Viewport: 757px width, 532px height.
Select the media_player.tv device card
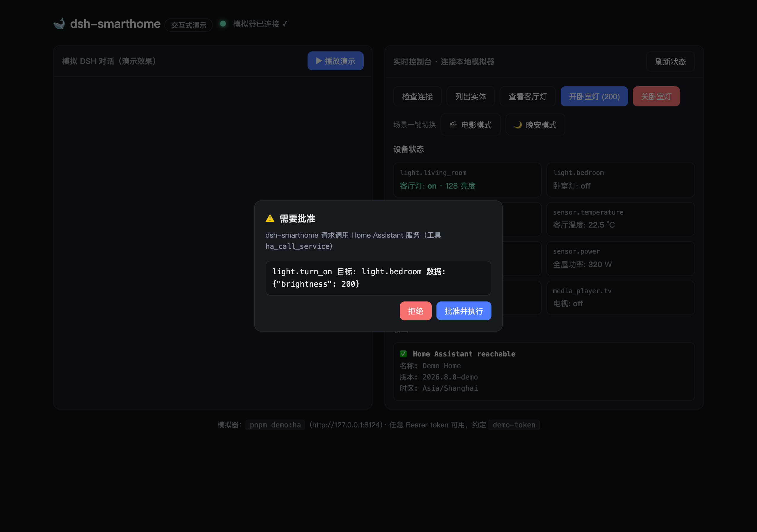pyautogui.click(x=620, y=298)
